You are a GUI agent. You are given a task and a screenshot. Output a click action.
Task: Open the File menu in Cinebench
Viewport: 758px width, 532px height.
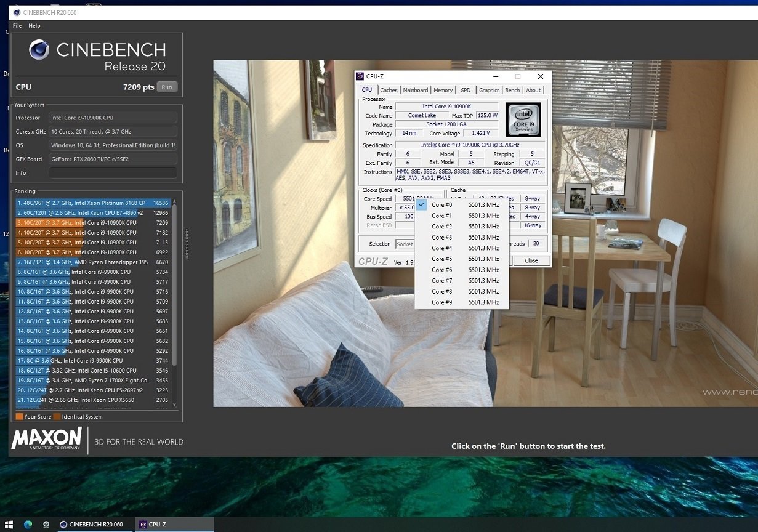tap(17, 26)
